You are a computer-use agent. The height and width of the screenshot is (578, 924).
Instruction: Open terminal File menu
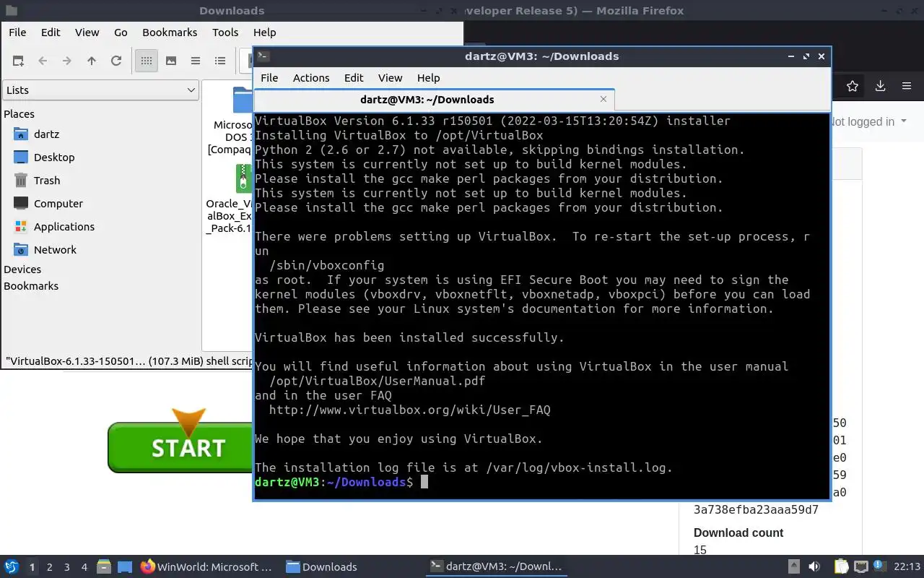pos(269,78)
